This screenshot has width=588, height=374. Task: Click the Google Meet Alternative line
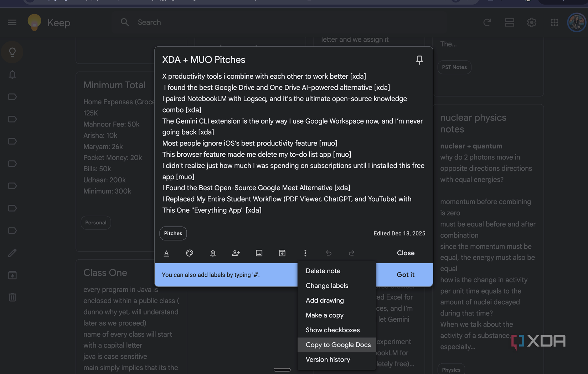(256, 188)
